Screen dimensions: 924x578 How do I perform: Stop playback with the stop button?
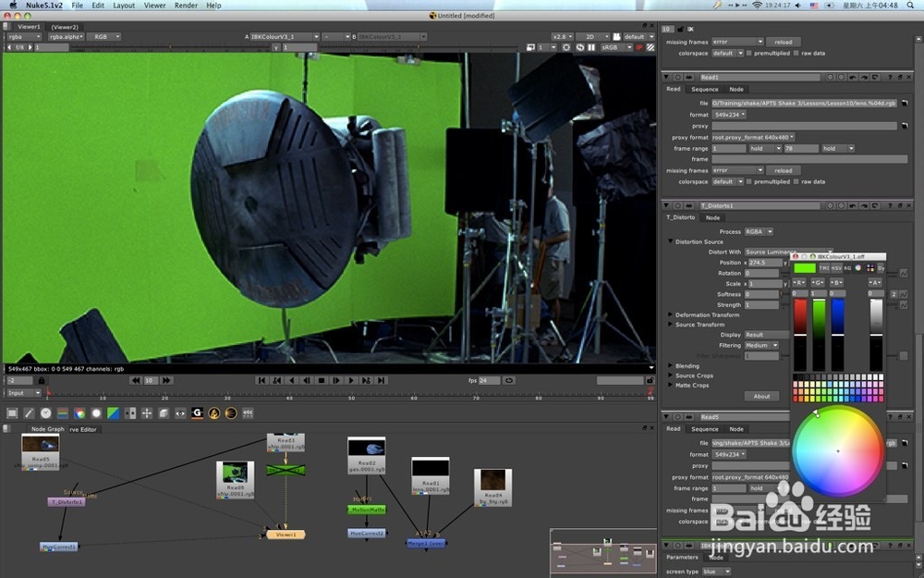click(x=322, y=380)
